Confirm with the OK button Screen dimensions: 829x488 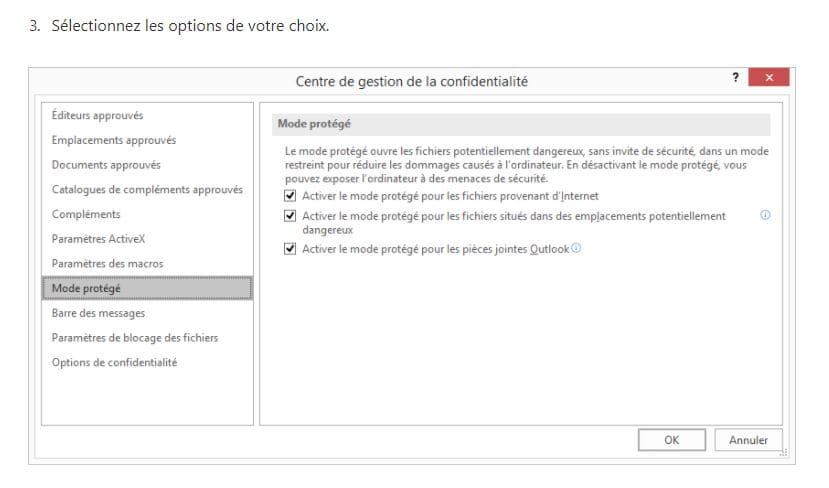(671, 440)
